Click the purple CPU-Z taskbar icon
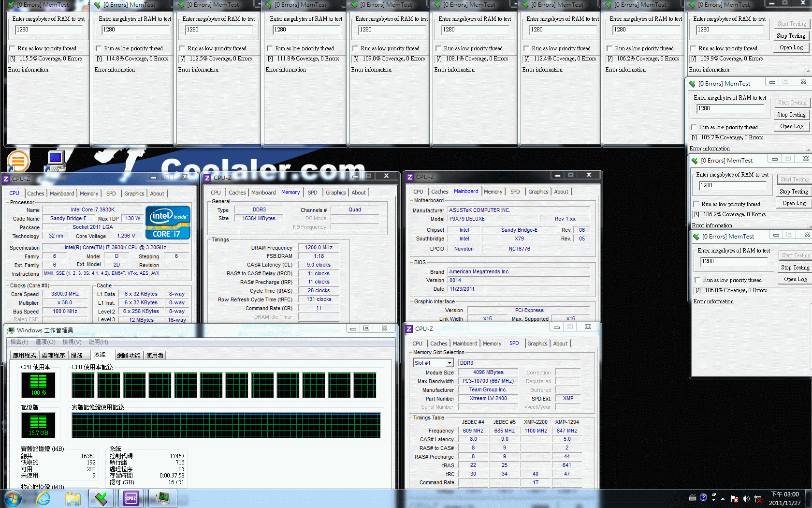812x508 pixels. [x=131, y=498]
